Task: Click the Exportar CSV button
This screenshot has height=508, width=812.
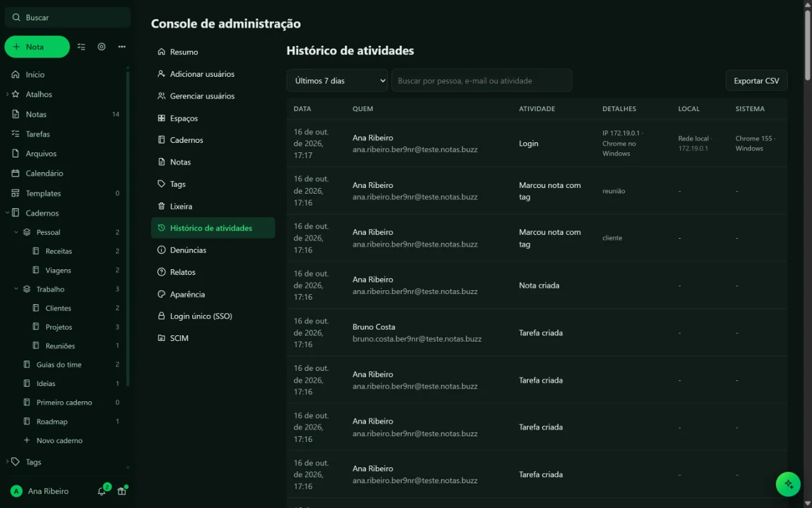Action: coord(756,81)
